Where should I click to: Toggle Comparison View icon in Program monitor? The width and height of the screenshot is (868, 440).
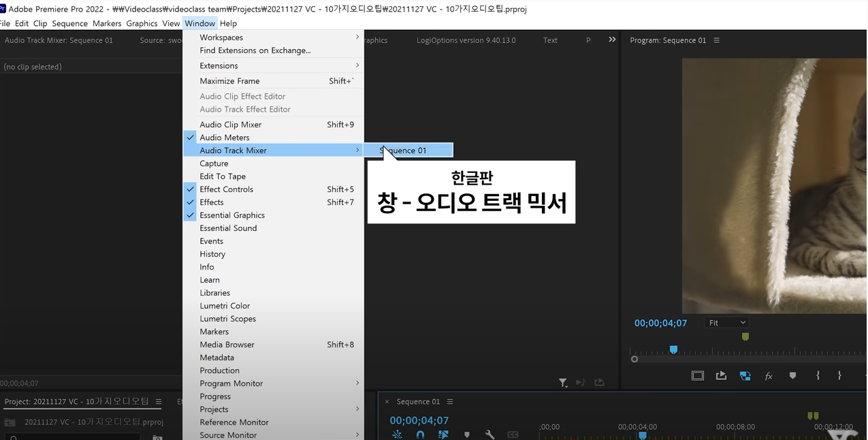(745, 376)
